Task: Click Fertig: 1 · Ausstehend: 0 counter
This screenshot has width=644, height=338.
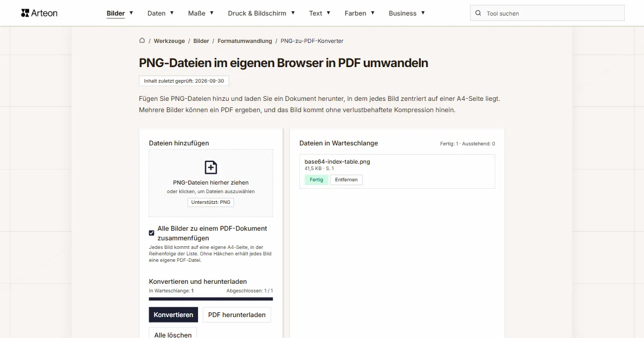Action: [467, 144]
